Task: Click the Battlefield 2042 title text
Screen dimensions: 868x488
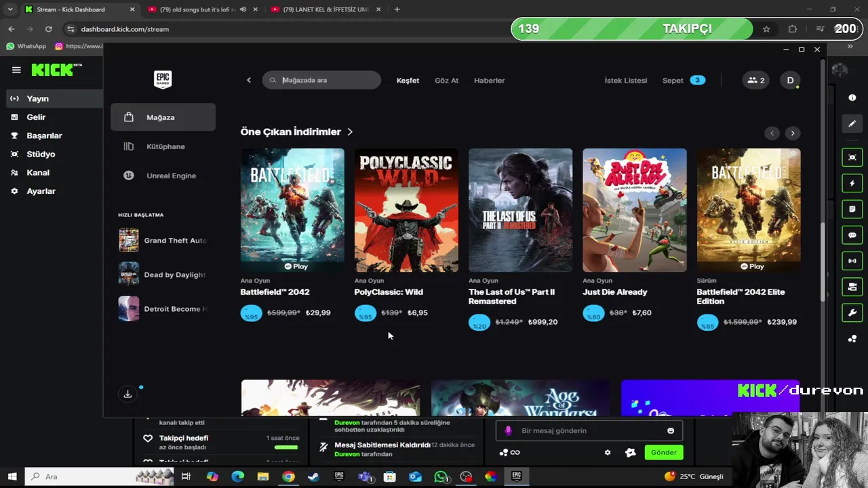Action: click(275, 292)
